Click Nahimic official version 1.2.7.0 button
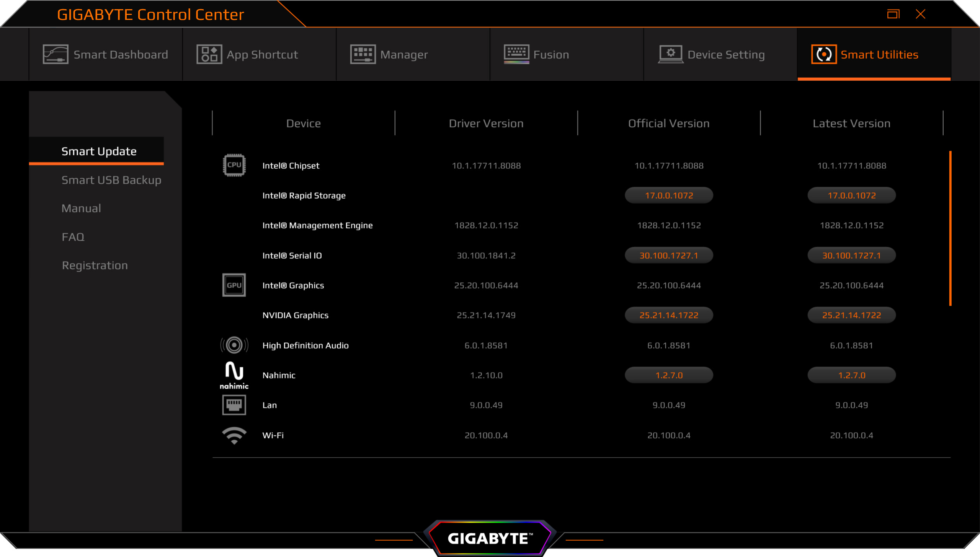Viewport: 980px width, 557px height. (668, 375)
